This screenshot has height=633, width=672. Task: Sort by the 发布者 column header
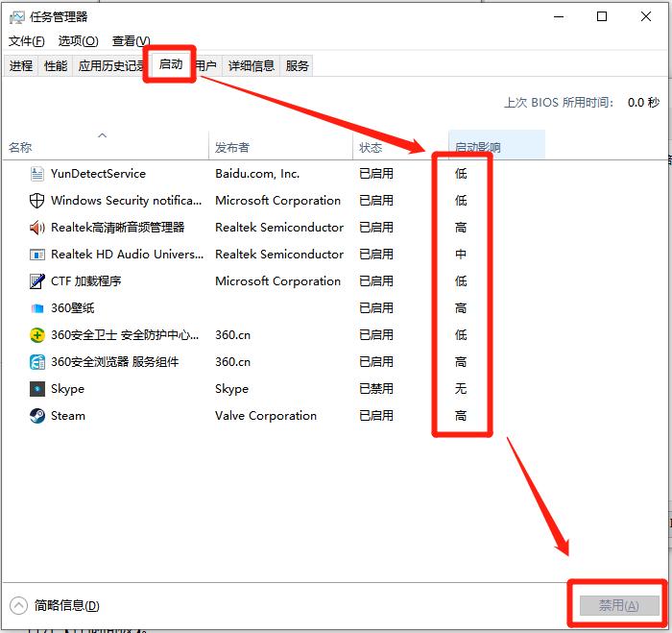(280, 146)
